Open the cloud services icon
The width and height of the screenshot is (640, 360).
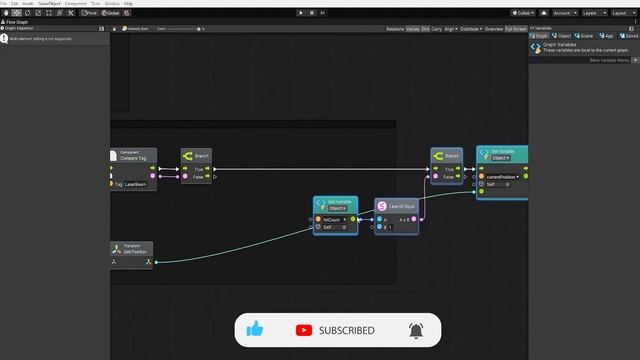[x=544, y=13]
